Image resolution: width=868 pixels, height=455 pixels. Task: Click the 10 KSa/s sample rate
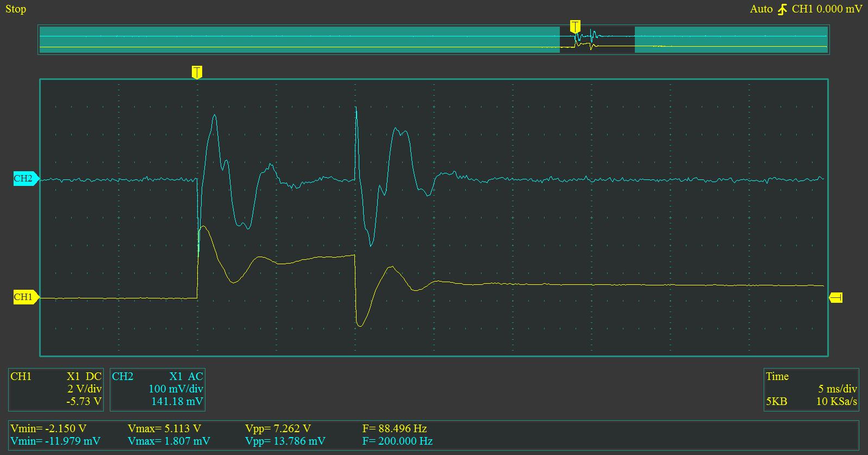[836, 402]
